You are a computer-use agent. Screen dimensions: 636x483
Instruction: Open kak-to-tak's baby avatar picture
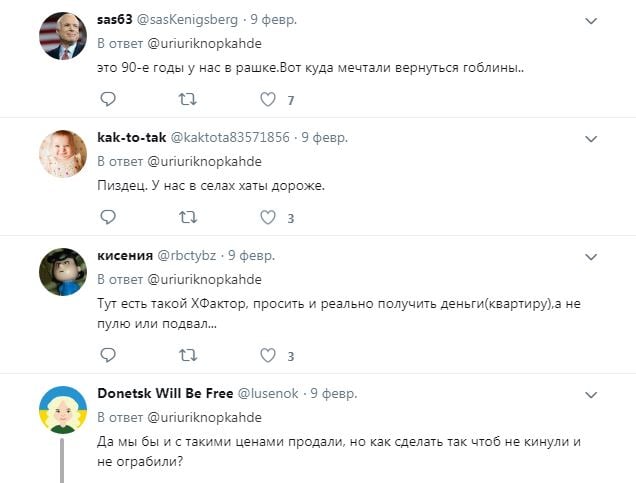pyautogui.click(x=63, y=154)
